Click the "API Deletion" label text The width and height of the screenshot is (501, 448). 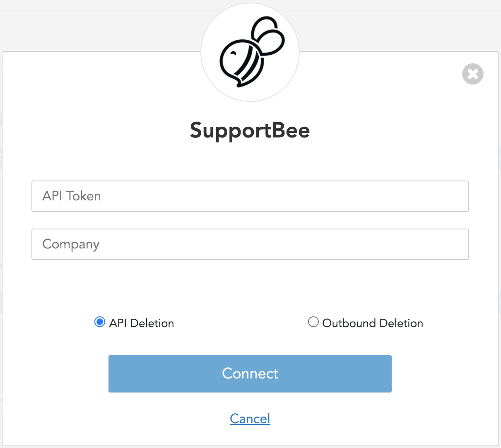point(142,323)
